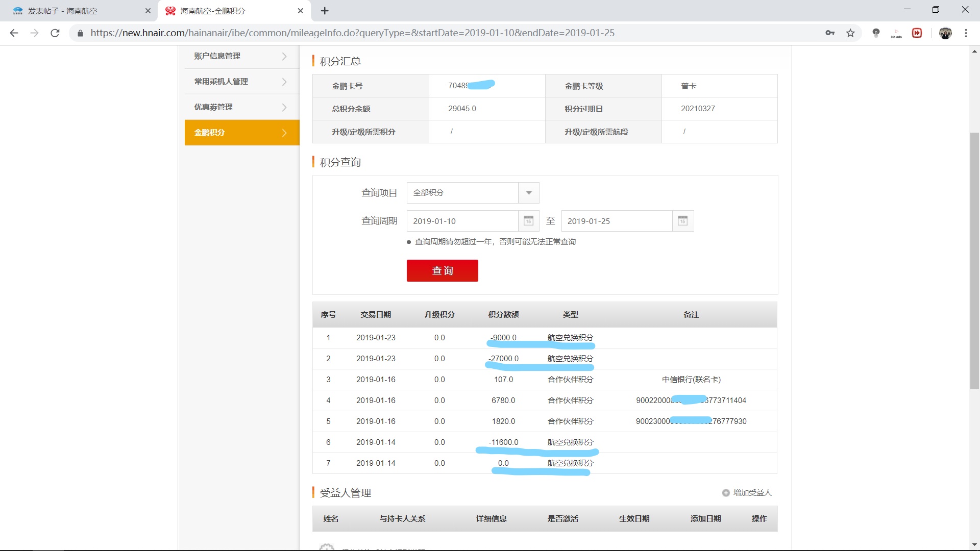Click 普卡 card level value
This screenshot has height=551, width=980.
coord(689,86)
